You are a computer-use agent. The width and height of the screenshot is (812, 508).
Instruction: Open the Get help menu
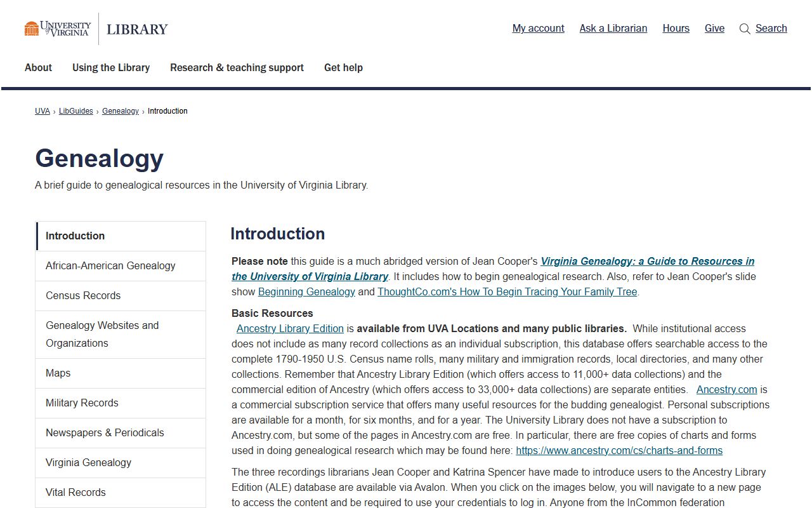tap(343, 67)
